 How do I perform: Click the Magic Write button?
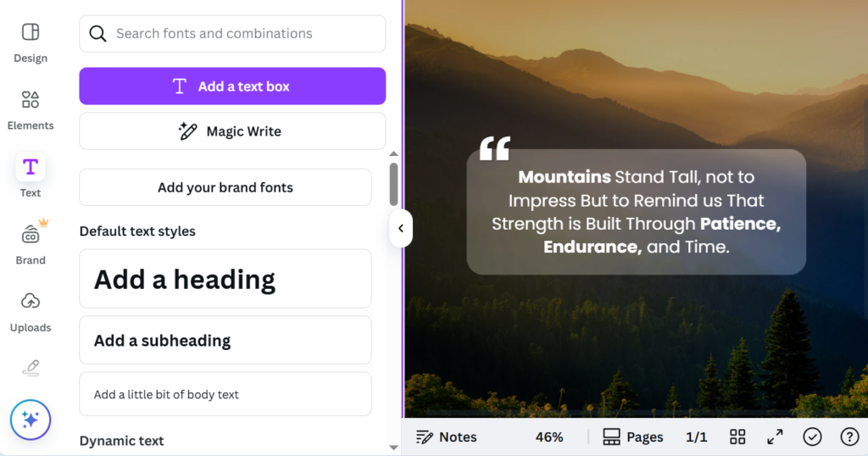pyautogui.click(x=232, y=131)
